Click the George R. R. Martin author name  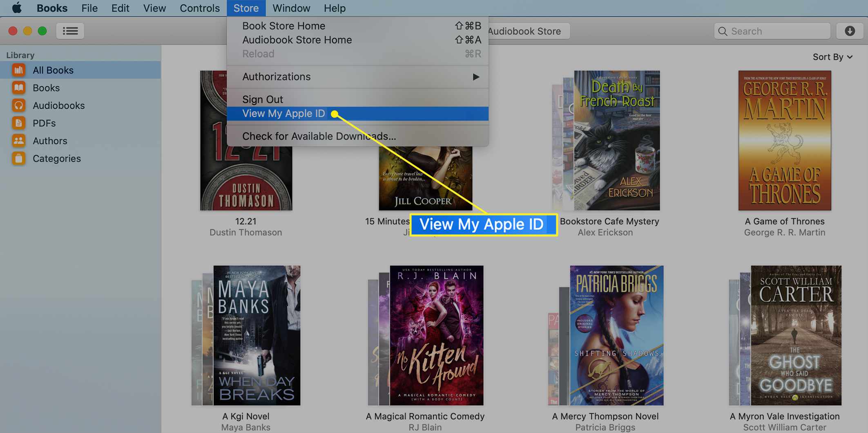tap(784, 232)
